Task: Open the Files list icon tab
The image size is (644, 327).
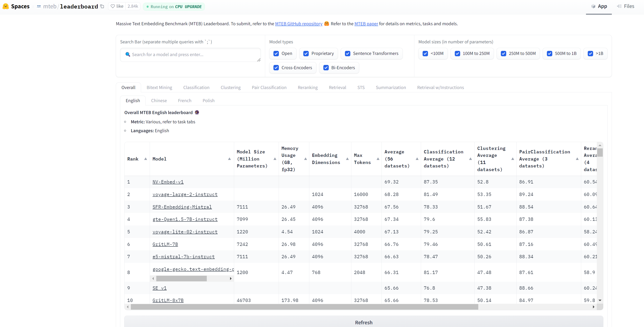Action: click(x=619, y=6)
